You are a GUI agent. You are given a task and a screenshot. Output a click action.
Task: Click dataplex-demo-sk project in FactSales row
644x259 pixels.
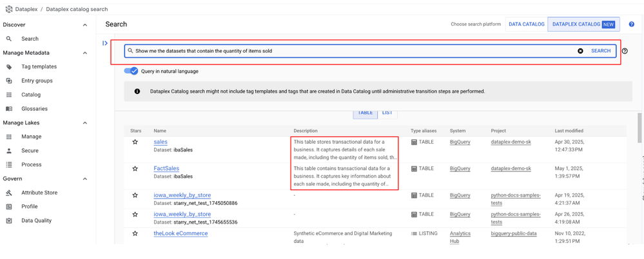tap(511, 168)
